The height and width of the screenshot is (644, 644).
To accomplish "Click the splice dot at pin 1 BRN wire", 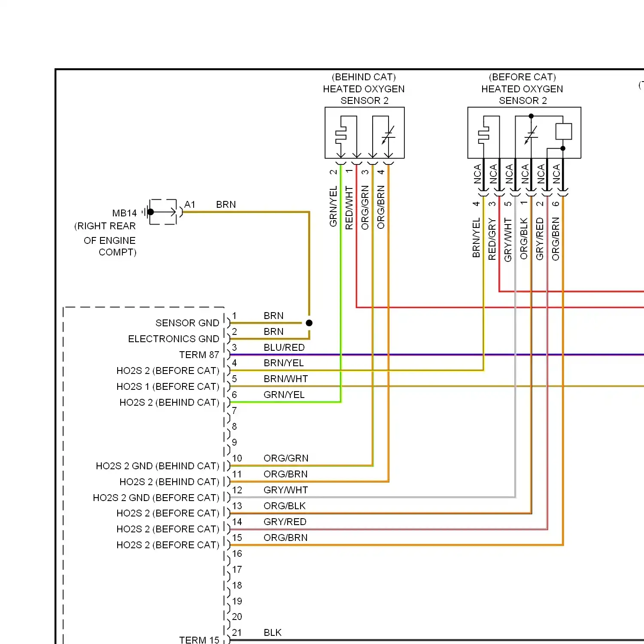I will pyautogui.click(x=309, y=323).
